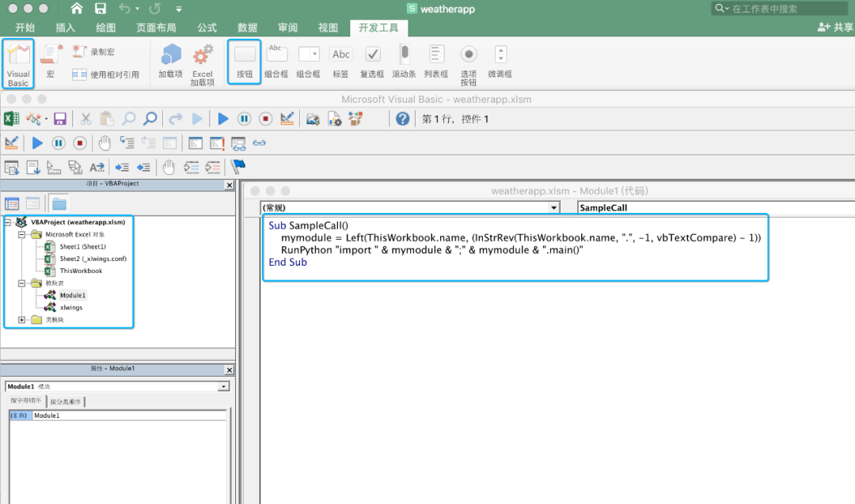The height and width of the screenshot is (504, 855).
Task: Click the search field 在工作表中搜索
Action: [x=781, y=8]
